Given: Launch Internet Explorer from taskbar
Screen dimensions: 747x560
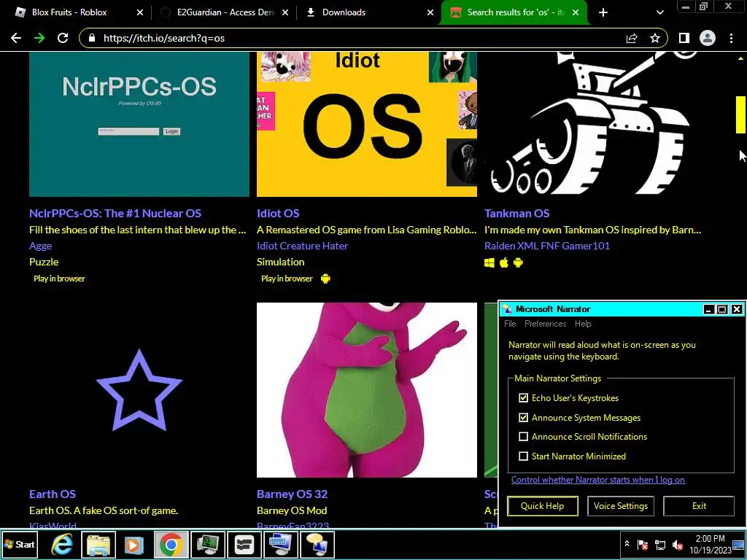Looking at the screenshot, I should tap(63, 544).
